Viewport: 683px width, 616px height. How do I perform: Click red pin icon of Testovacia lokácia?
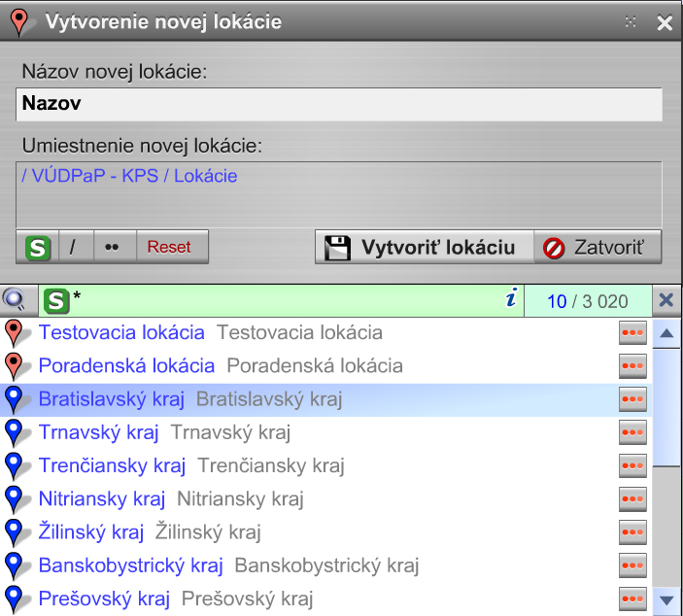click(16, 333)
